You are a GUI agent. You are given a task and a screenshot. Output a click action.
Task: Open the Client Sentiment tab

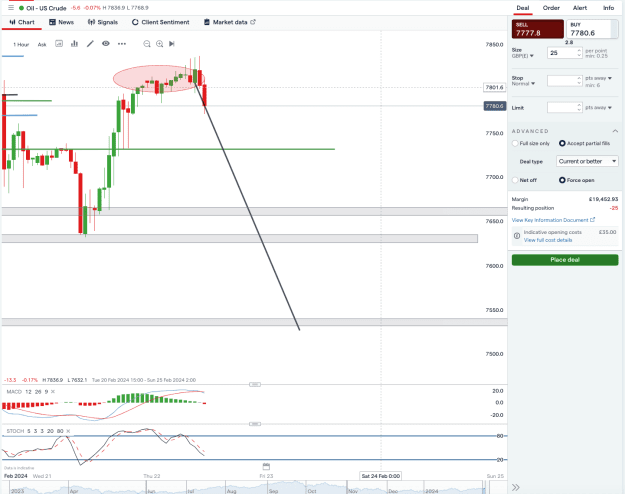coord(161,22)
